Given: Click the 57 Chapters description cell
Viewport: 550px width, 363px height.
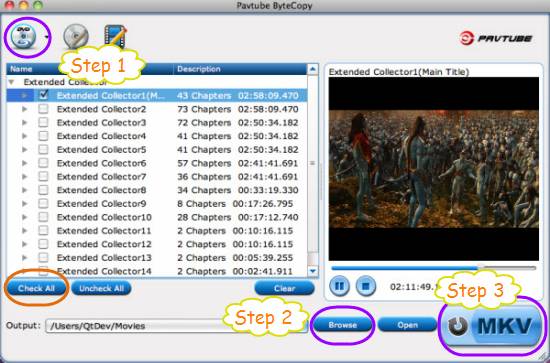Looking at the screenshot, I should click(204, 163).
